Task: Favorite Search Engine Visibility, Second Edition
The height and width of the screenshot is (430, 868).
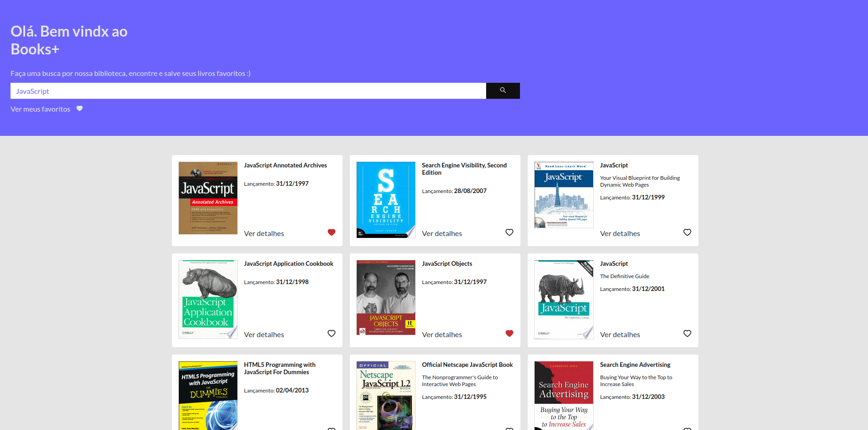Action: point(509,232)
